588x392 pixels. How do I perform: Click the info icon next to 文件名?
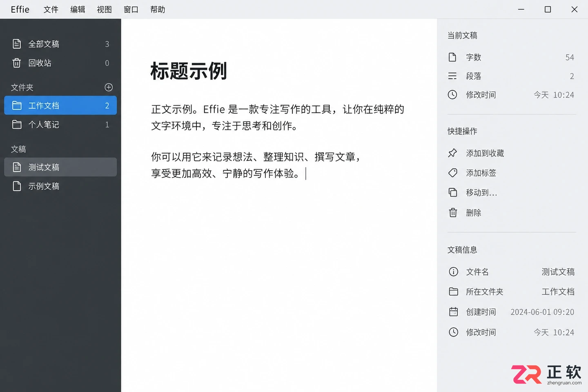click(x=453, y=272)
